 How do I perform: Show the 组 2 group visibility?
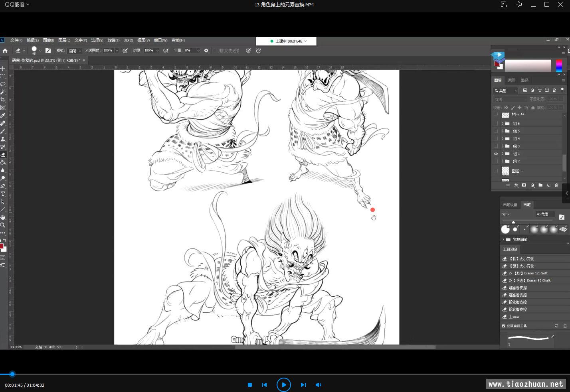496,162
